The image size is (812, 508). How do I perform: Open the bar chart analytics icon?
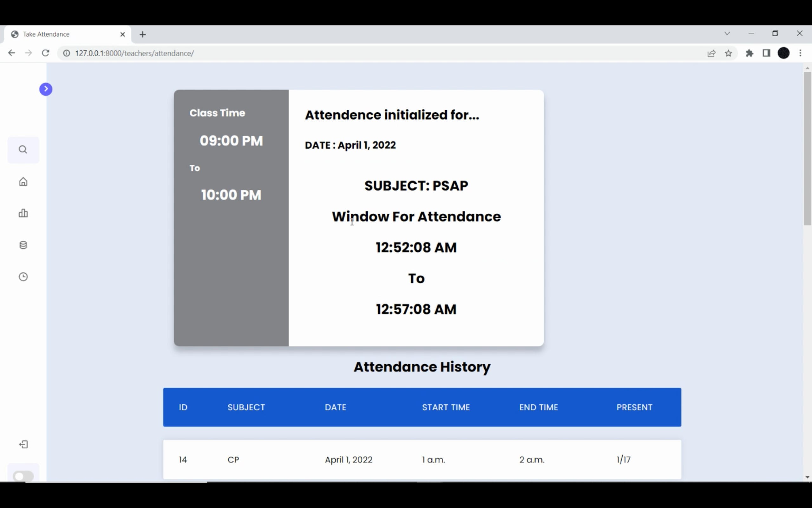click(23, 213)
